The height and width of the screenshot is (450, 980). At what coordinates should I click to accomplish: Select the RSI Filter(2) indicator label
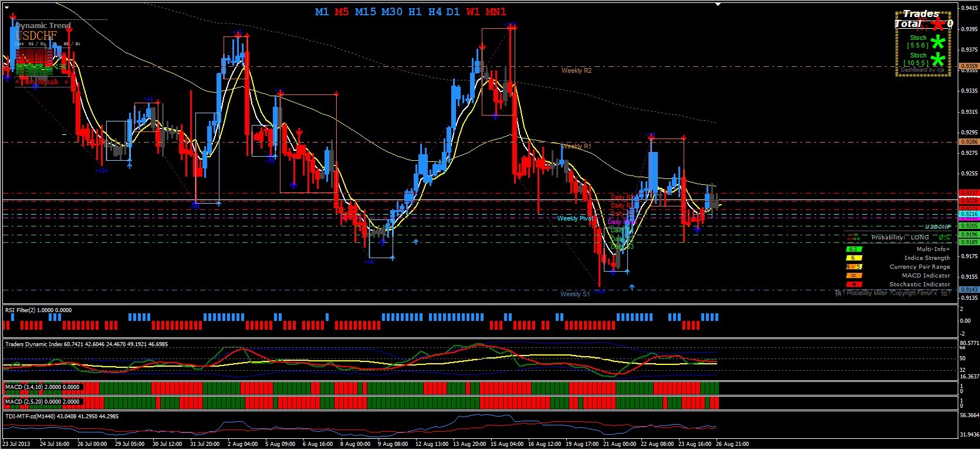[38, 310]
